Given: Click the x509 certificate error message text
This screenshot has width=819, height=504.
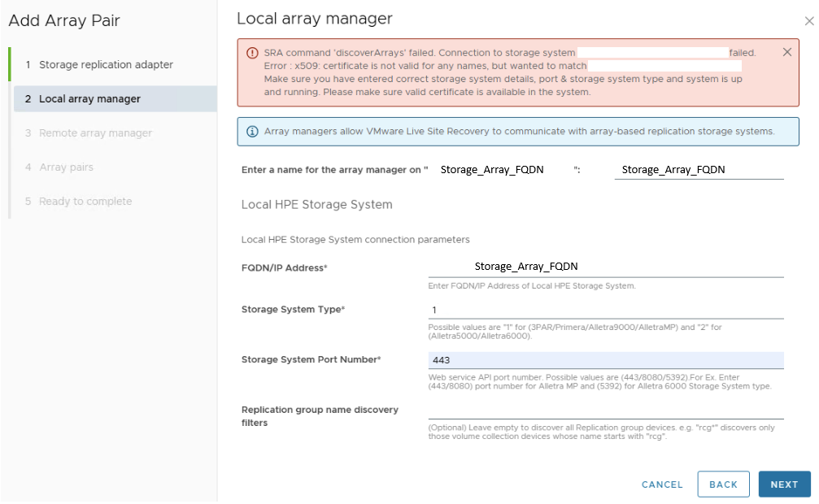Looking at the screenshot, I should (423, 66).
